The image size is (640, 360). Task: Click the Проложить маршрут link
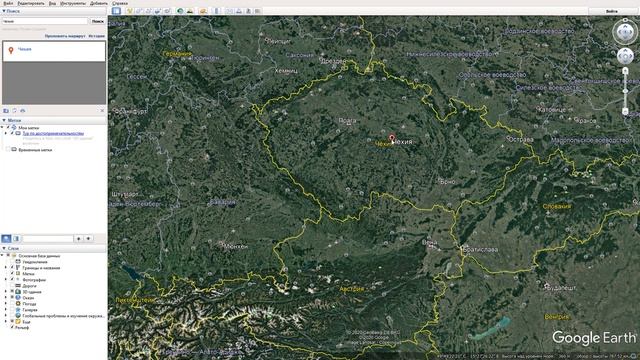click(x=65, y=36)
